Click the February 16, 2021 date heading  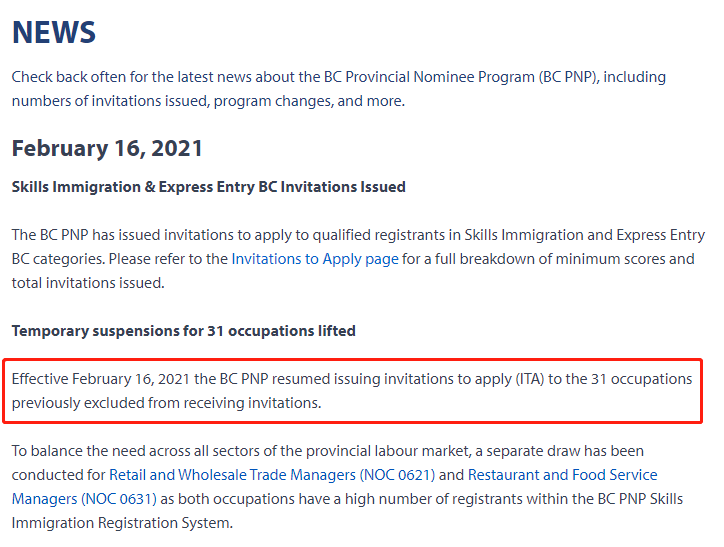pos(107,149)
